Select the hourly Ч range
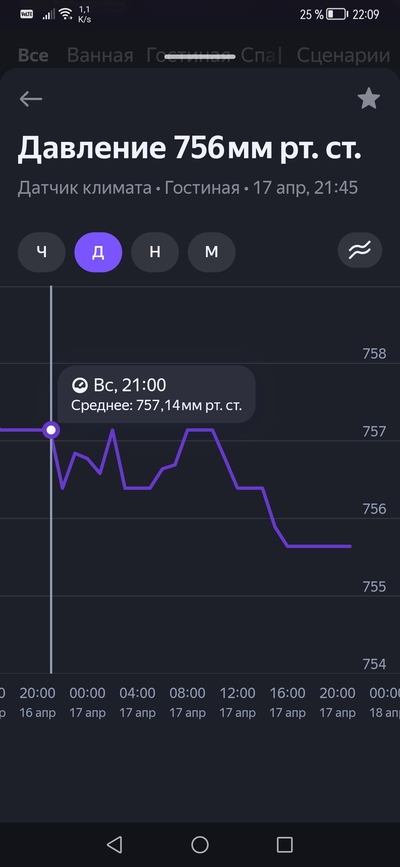Screen dimensions: 400x867 coord(42,252)
